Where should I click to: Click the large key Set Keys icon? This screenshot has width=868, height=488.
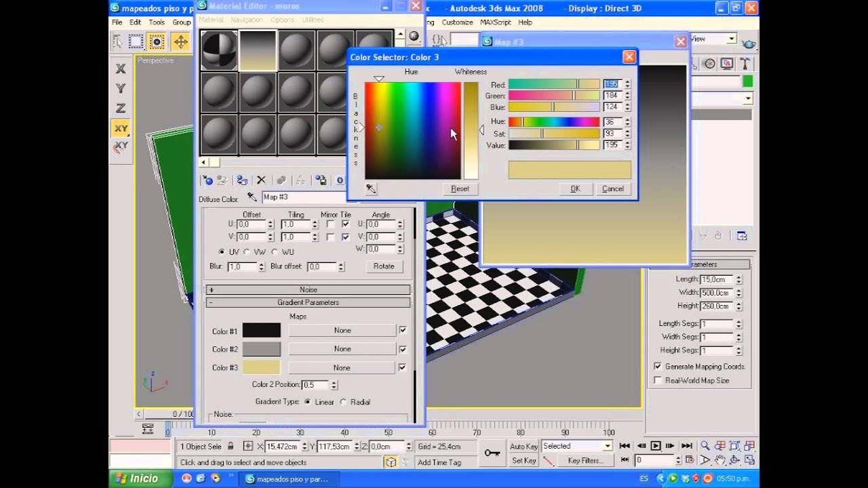492,453
